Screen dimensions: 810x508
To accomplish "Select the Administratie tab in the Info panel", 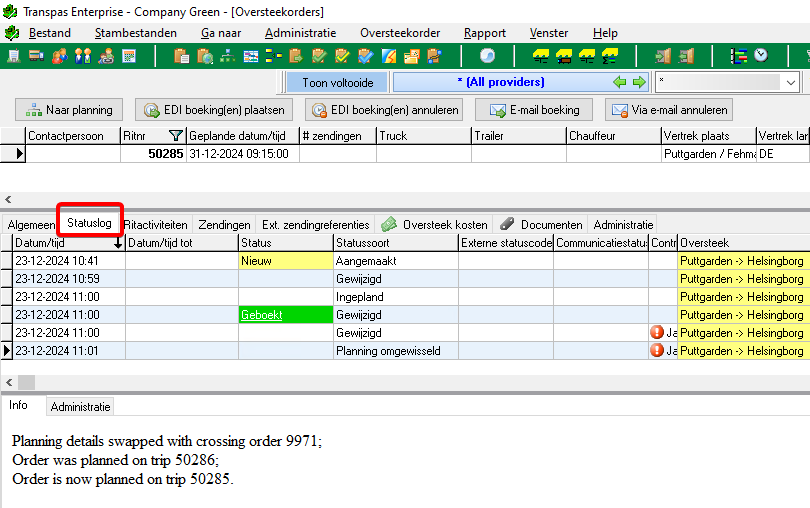I will [80, 407].
